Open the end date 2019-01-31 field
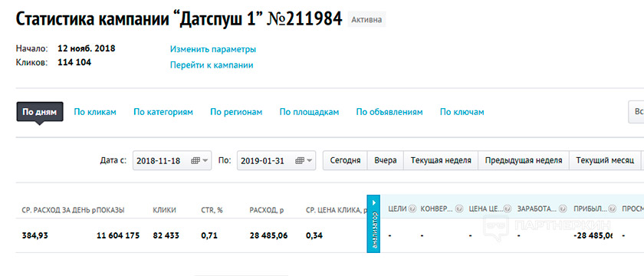Screen dimensions: 644x276 point(277,160)
